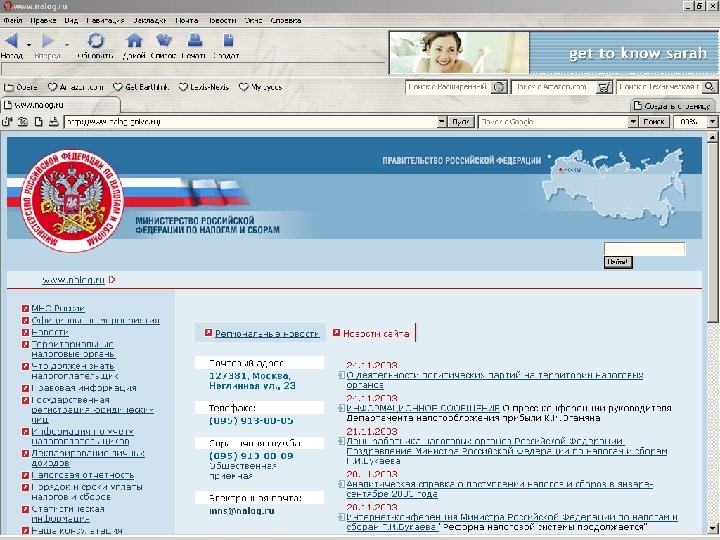The width and height of the screenshot is (720, 540).
Task: Go forward with the Вперед arrow
Action: pyautogui.click(x=47, y=41)
